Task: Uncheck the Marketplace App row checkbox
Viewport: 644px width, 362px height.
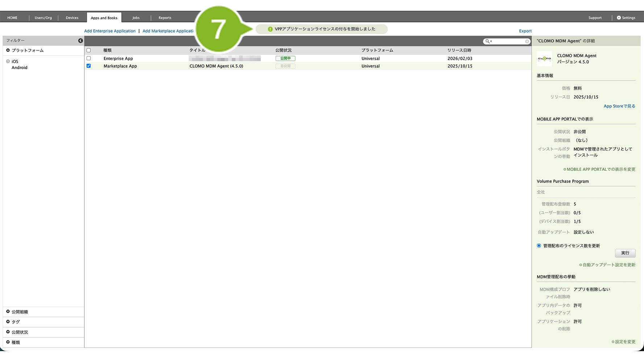Action: point(89,66)
